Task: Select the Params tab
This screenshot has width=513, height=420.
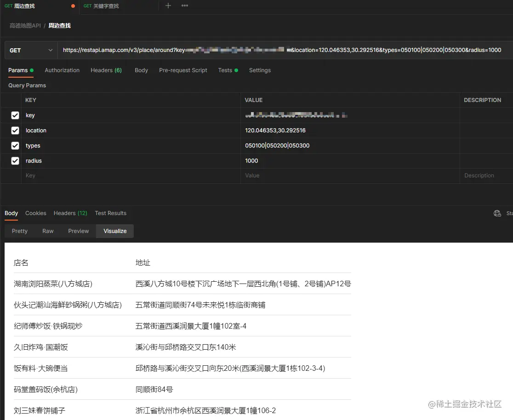Action: pos(21,70)
